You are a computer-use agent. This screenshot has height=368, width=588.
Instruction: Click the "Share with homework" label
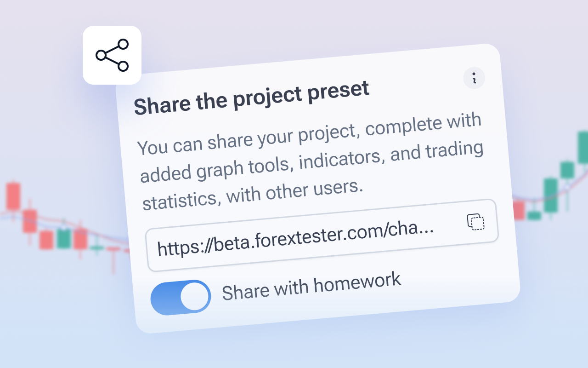pyautogui.click(x=311, y=286)
